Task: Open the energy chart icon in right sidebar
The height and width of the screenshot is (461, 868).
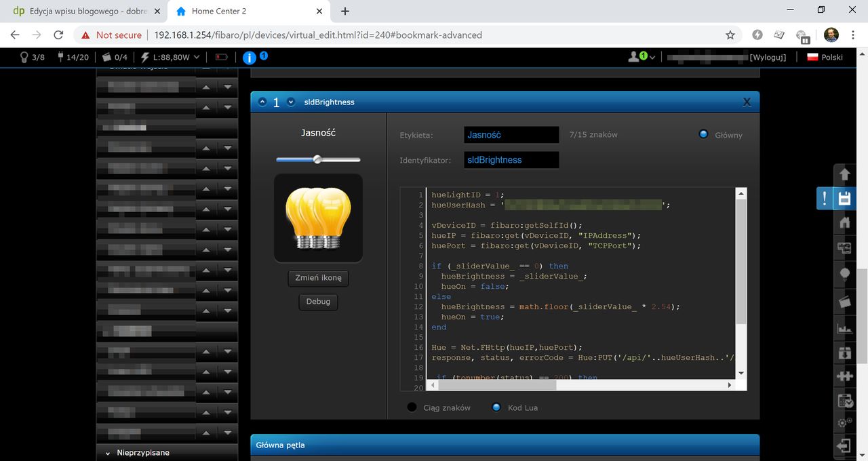Action: click(844, 329)
